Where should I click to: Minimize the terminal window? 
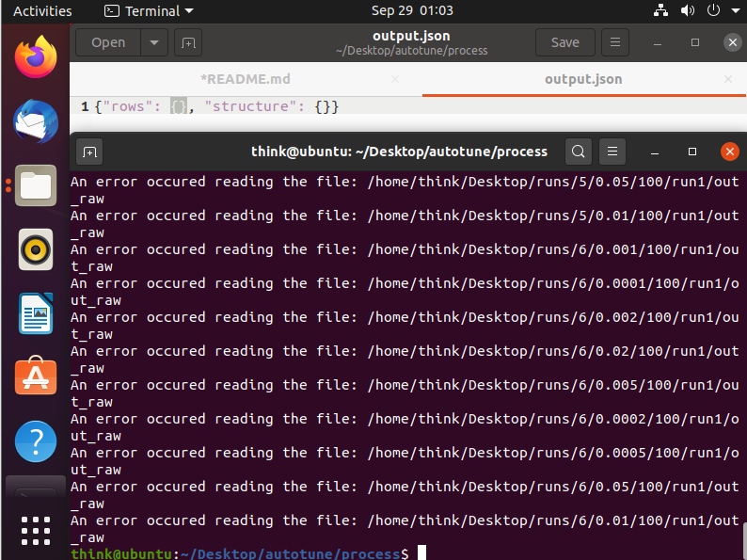click(x=655, y=152)
